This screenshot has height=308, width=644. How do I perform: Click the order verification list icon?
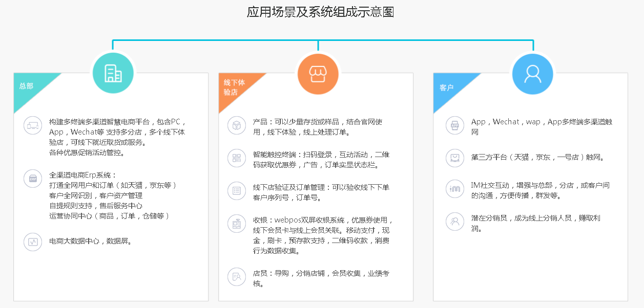(237, 191)
